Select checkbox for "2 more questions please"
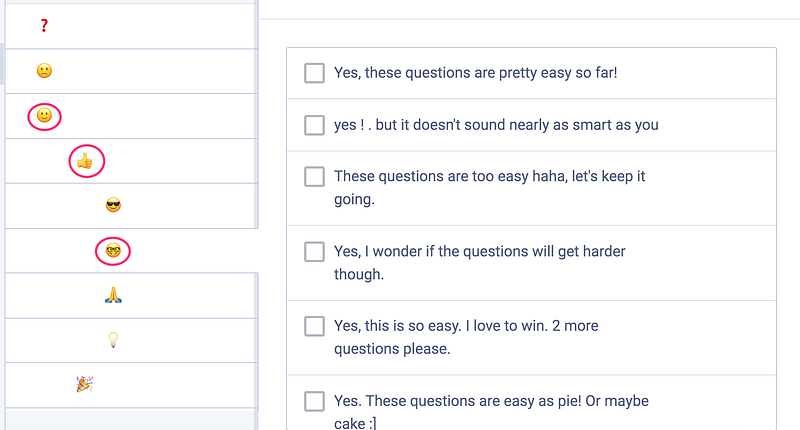Image resolution: width=800 pixels, height=430 pixels. [314, 326]
